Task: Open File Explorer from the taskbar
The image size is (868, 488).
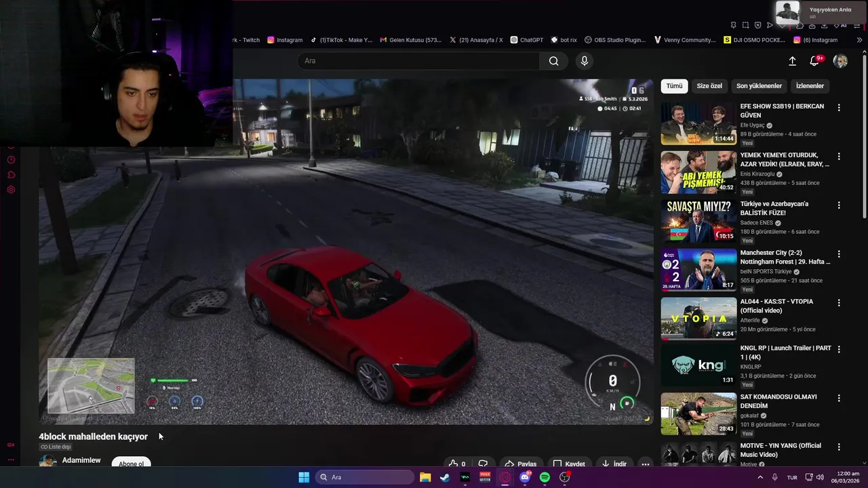Action: (x=425, y=477)
